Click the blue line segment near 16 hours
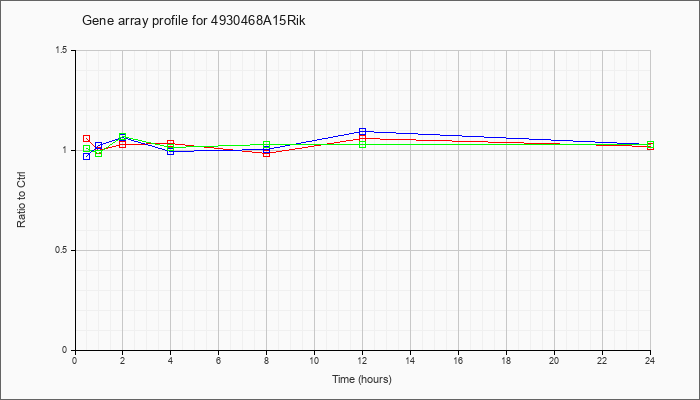The height and width of the screenshot is (400, 700). [x=458, y=135]
